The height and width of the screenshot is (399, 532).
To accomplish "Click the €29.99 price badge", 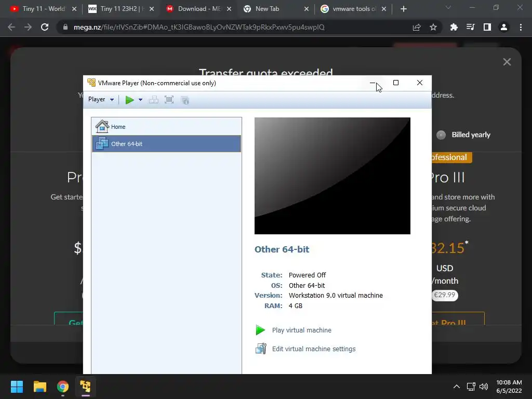I will (445, 295).
